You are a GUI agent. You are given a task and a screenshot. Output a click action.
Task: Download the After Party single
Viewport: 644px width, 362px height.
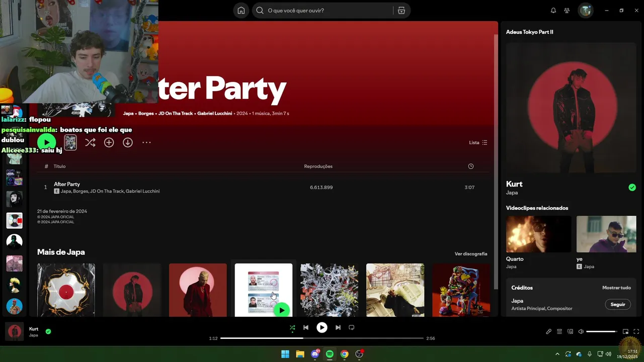tap(128, 143)
